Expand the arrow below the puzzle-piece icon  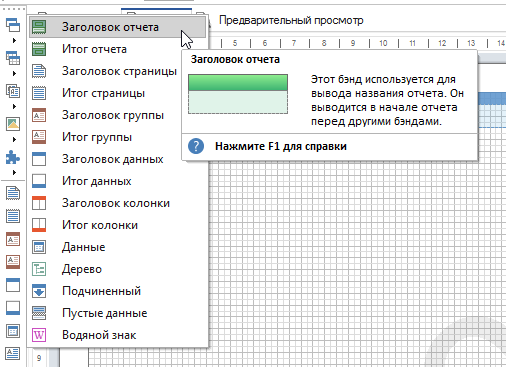pyautogui.click(x=14, y=172)
